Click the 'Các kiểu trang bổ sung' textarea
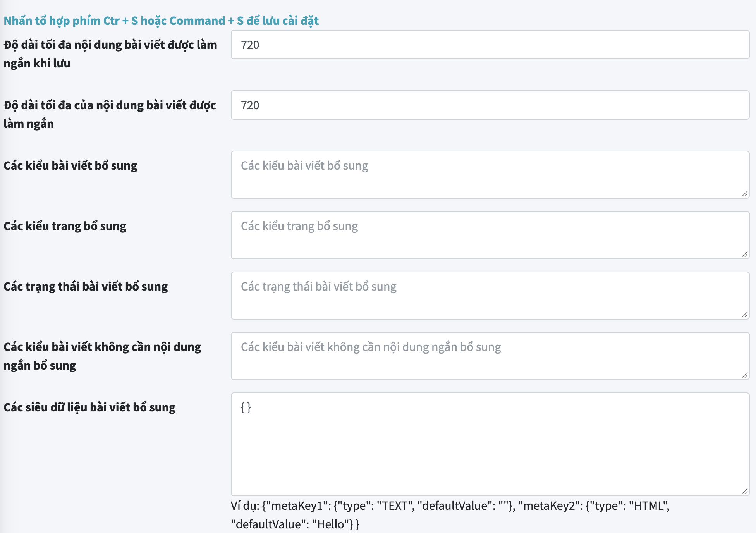This screenshot has height=533, width=756. [x=490, y=235]
